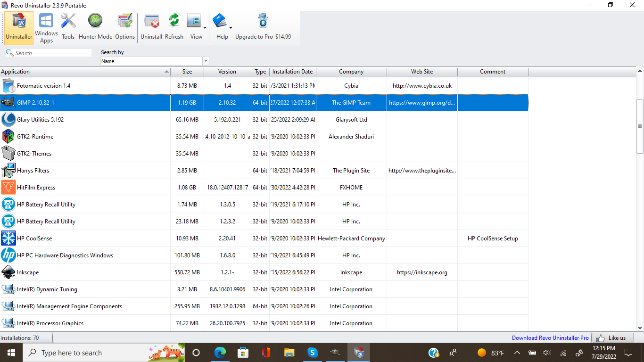This screenshot has height=362, width=644.
Task: Click the Plugin Site web address cell
Action: [422, 171]
